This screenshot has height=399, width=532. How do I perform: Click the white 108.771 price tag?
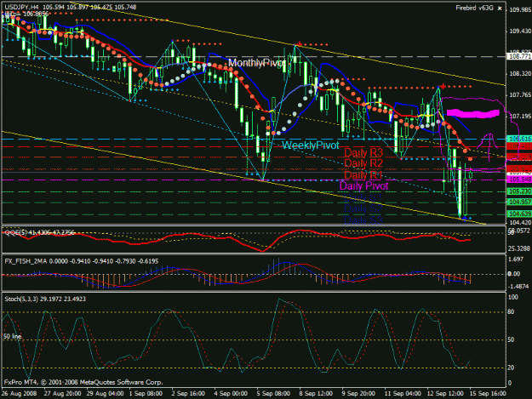(x=519, y=56)
